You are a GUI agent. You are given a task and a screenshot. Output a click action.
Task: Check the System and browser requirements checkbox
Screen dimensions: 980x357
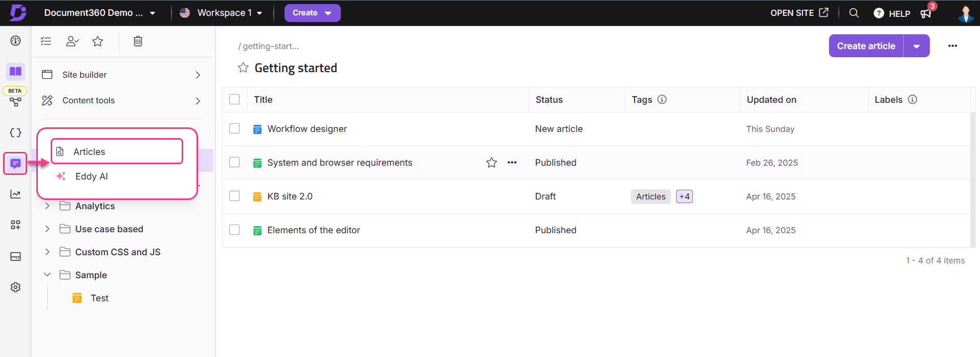click(x=234, y=162)
